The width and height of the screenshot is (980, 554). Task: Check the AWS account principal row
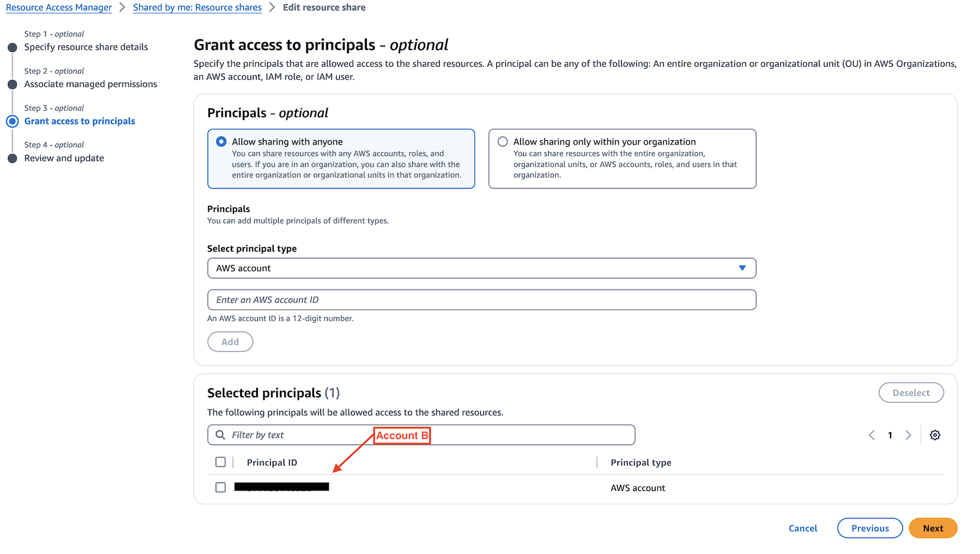click(221, 487)
